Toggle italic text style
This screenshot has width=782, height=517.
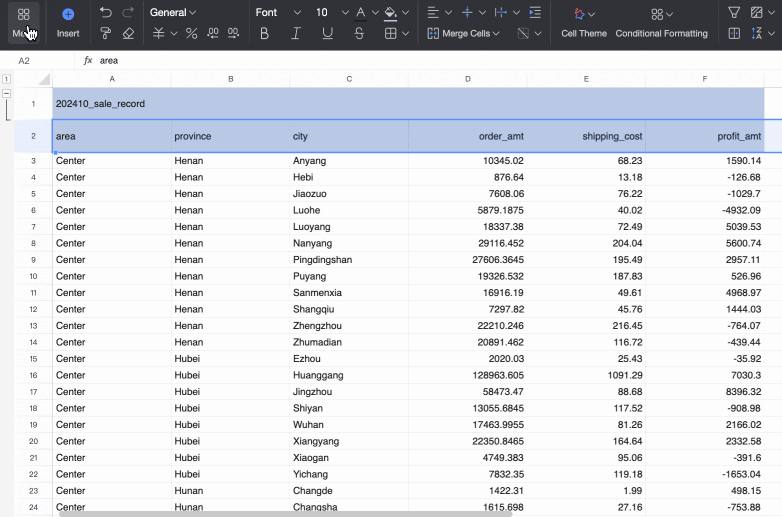[296, 33]
